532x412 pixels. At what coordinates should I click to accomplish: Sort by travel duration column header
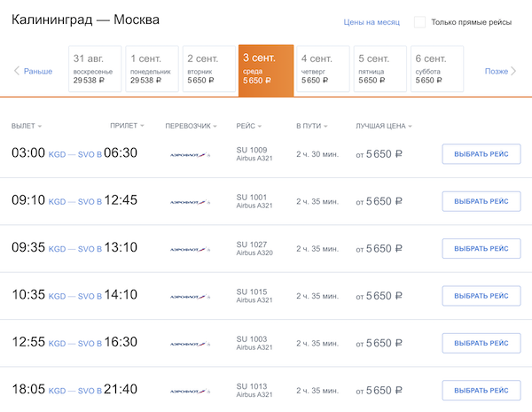click(x=311, y=126)
